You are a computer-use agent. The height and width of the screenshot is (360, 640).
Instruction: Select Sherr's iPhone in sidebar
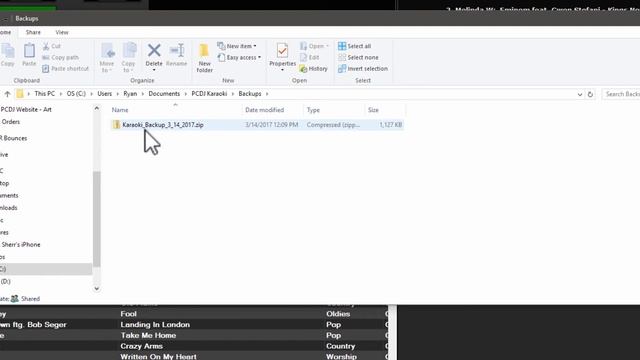tap(21, 244)
